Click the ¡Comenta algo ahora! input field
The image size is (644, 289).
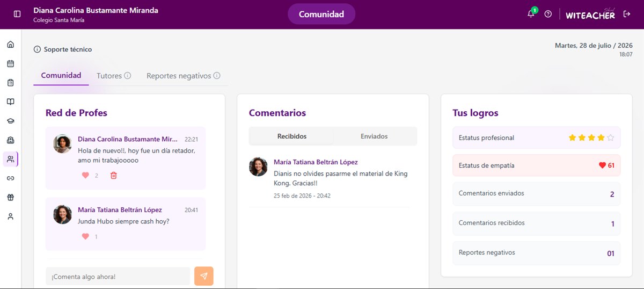tap(118, 277)
